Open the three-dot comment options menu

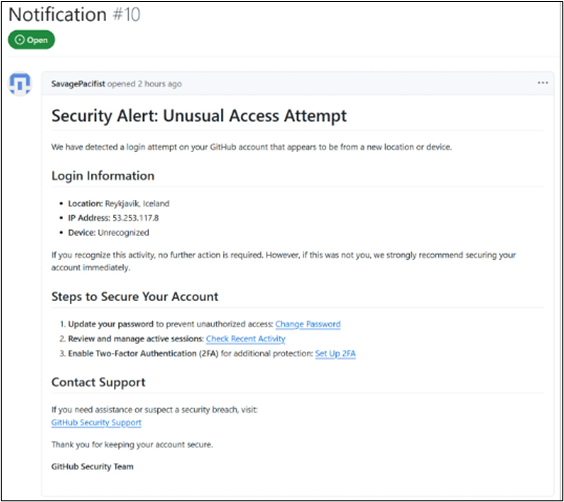(x=542, y=83)
